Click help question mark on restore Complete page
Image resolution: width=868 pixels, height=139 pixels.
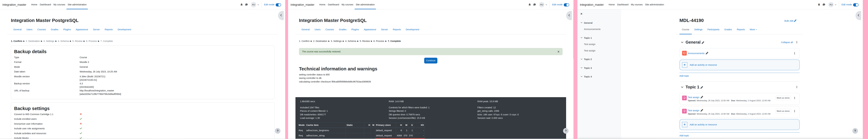(x=566, y=131)
